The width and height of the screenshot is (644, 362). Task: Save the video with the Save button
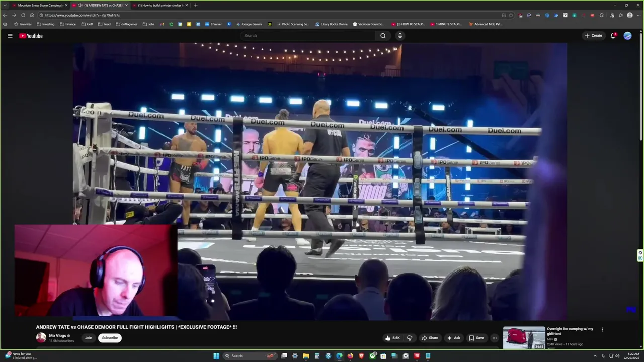(476, 338)
